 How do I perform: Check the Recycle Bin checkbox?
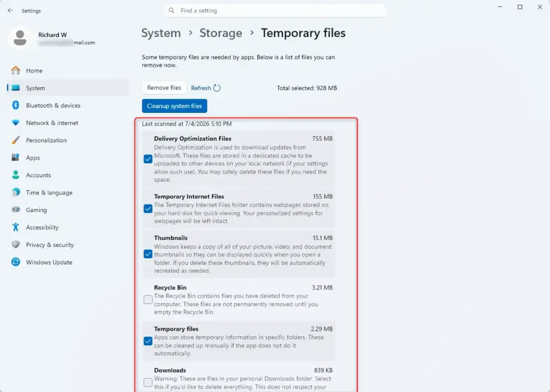coord(148,300)
